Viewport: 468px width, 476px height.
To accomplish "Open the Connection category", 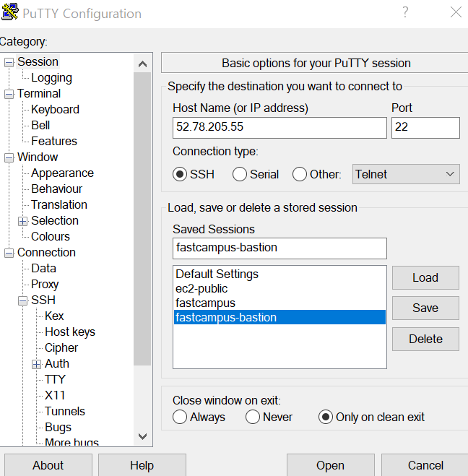I will (x=46, y=252).
